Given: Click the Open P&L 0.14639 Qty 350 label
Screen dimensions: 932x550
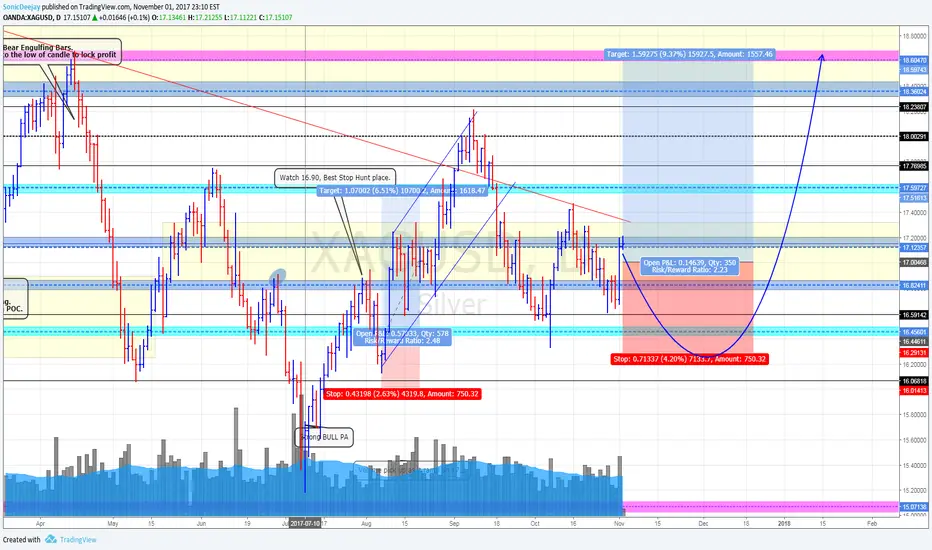Looking at the screenshot, I should 689,266.
